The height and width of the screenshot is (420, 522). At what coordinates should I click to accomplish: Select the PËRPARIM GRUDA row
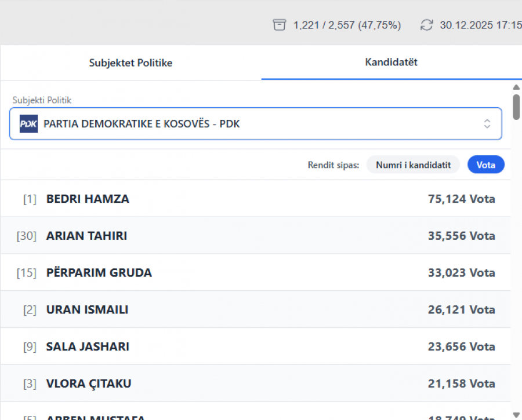click(x=255, y=273)
